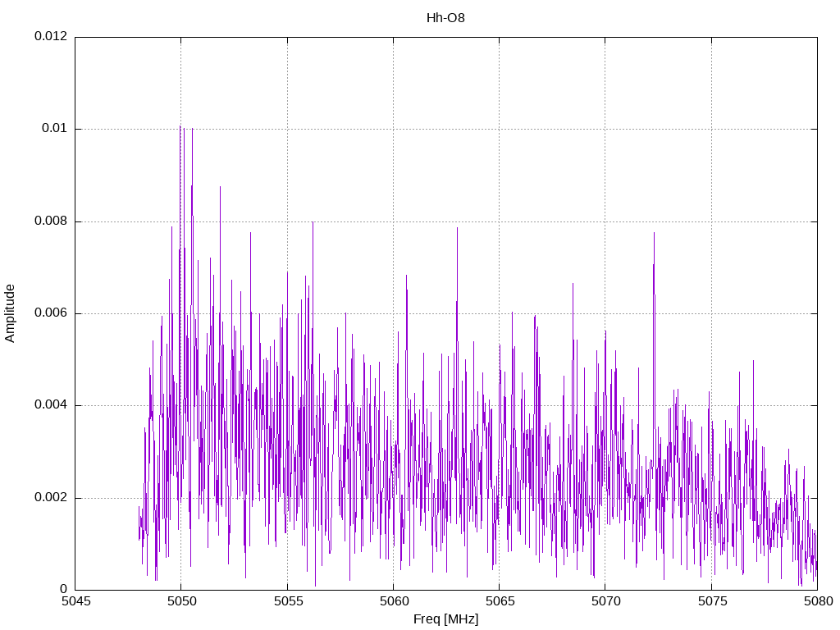Click the 0 y-axis tick label
The image size is (840, 630).
point(64,589)
